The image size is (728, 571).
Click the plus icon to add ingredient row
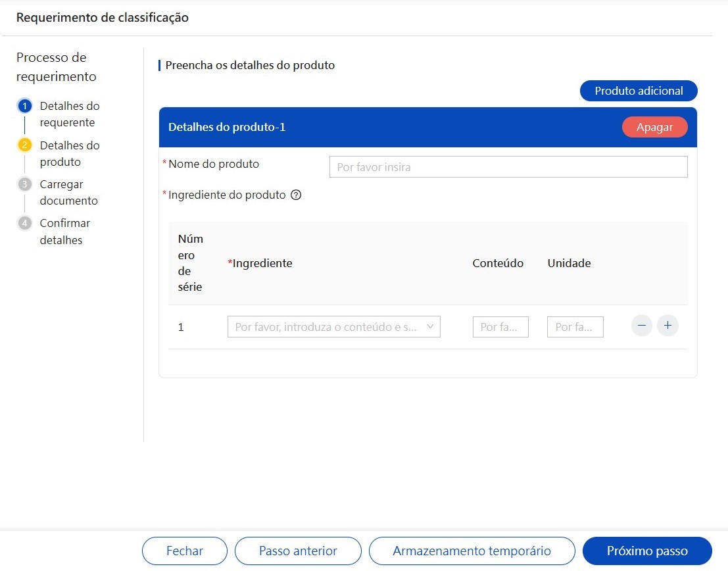pos(667,326)
